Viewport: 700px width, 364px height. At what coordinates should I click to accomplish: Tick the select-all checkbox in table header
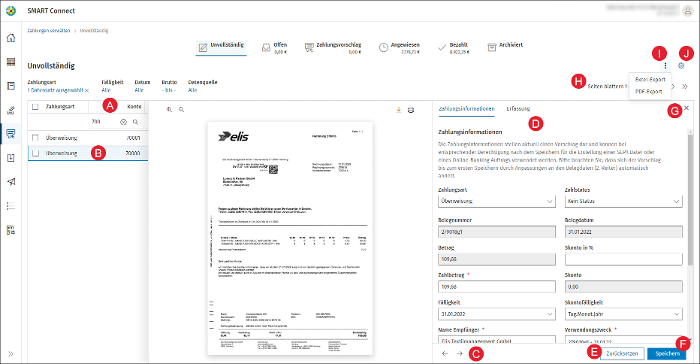click(x=35, y=107)
